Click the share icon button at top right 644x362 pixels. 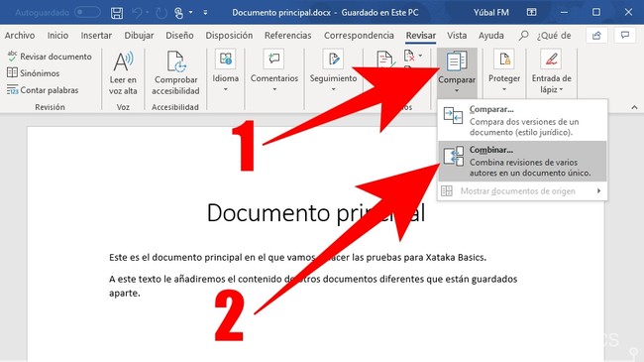point(596,36)
